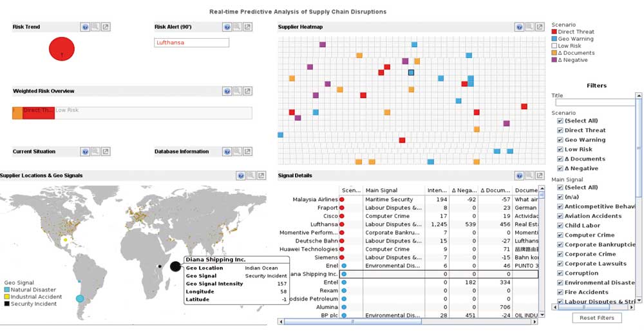Click the red Risk Trend circle indicator

click(x=62, y=49)
